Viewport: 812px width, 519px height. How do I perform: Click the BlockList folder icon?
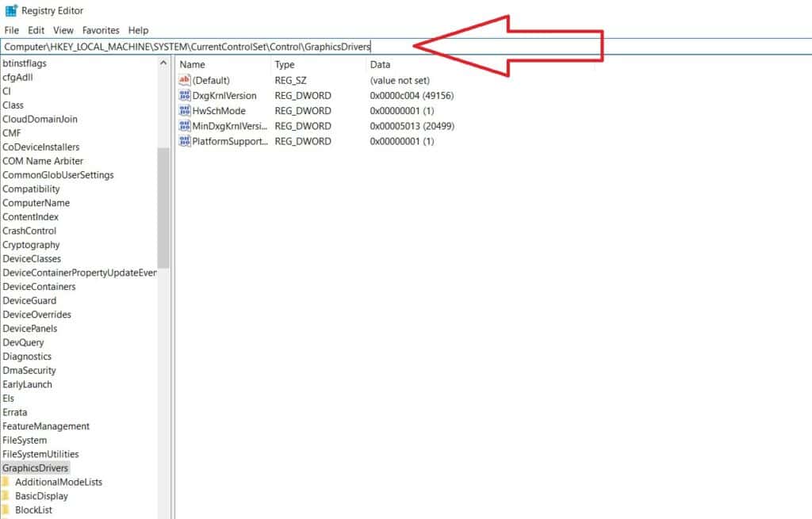(x=6, y=509)
